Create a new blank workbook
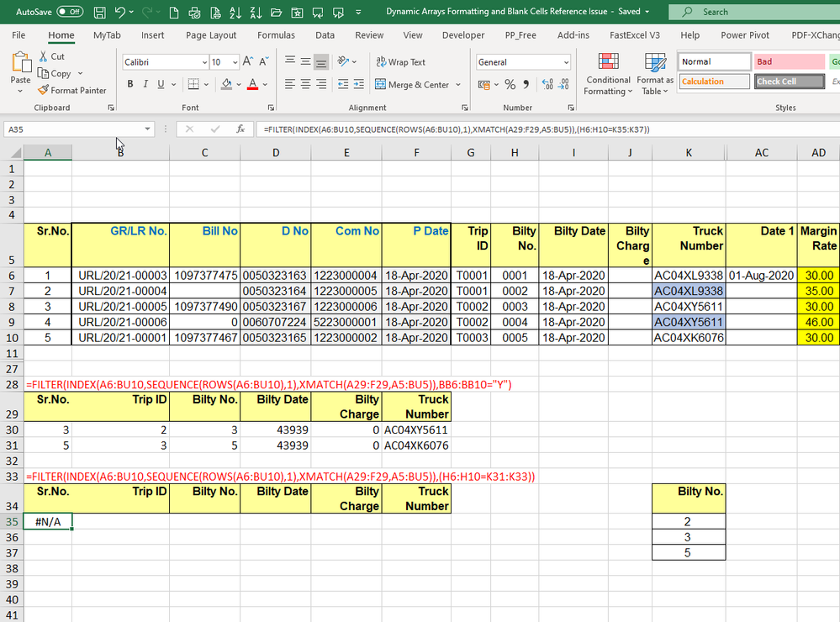Viewport: 840px width, 622px height. tap(174, 13)
